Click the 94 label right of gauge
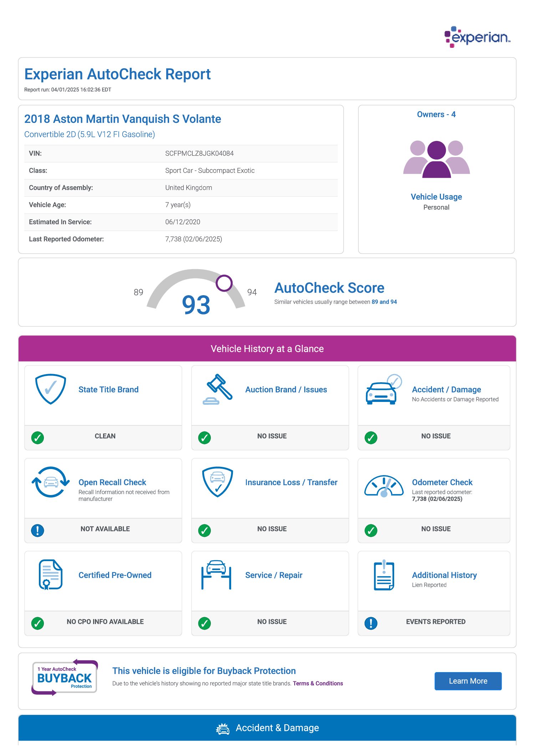The image size is (534, 756). click(252, 292)
